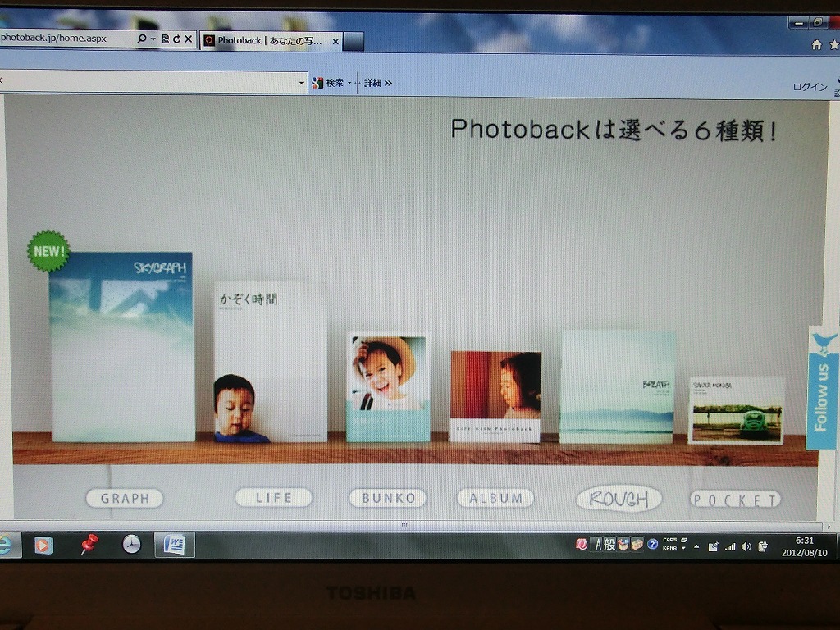840x630 pixels.
Task: Minimize the browser window
Action: (799, 23)
